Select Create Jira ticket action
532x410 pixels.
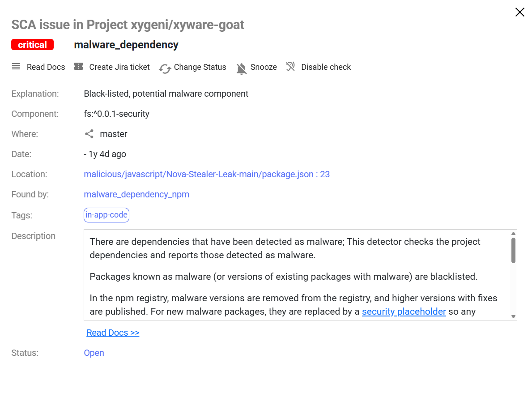coord(119,67)
